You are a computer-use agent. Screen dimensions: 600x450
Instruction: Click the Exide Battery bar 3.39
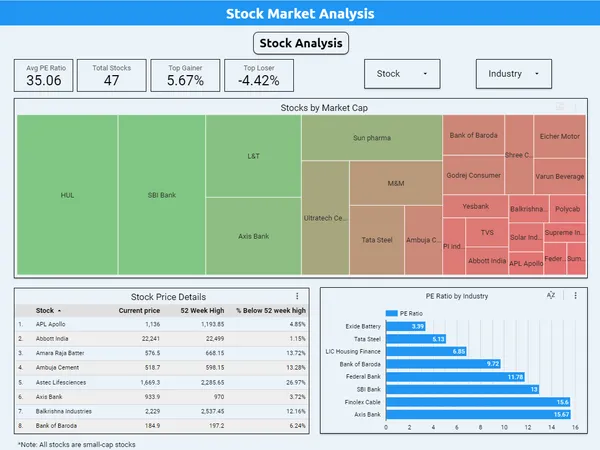coord(406,326)
